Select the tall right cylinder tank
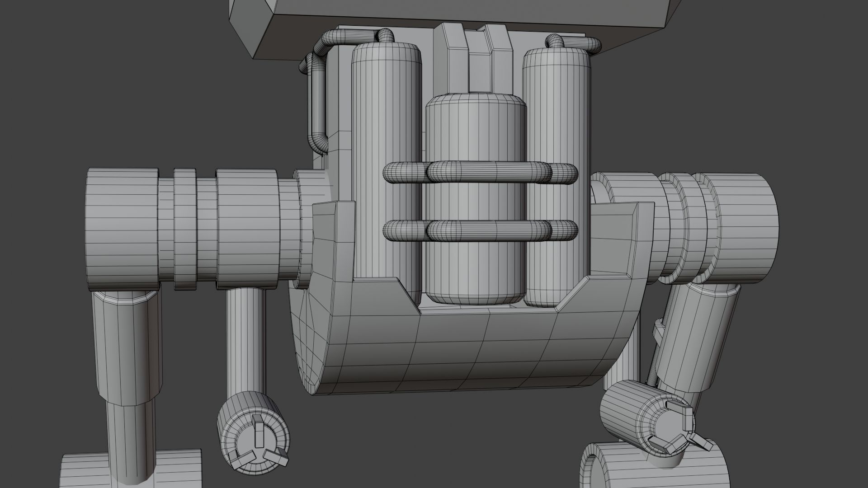868x488 pixels. (x=557, y=113)
